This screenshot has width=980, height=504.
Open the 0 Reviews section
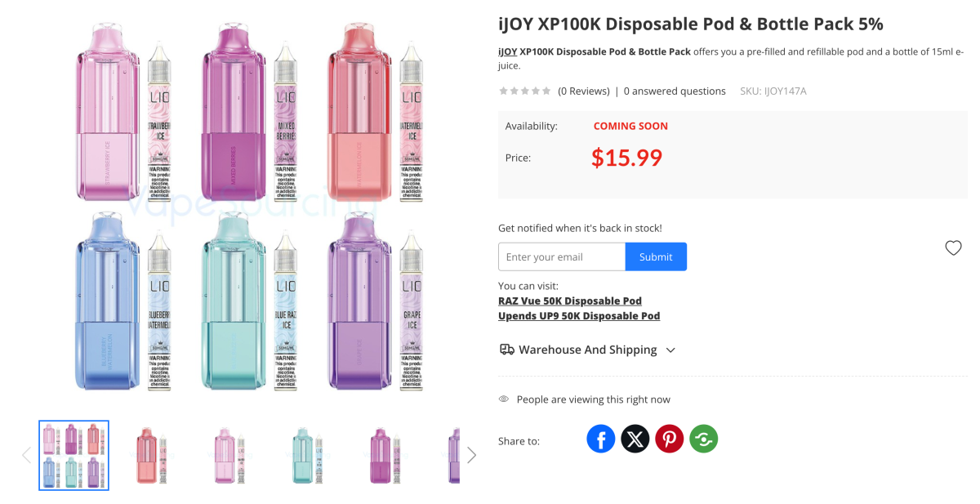(583, 91)
